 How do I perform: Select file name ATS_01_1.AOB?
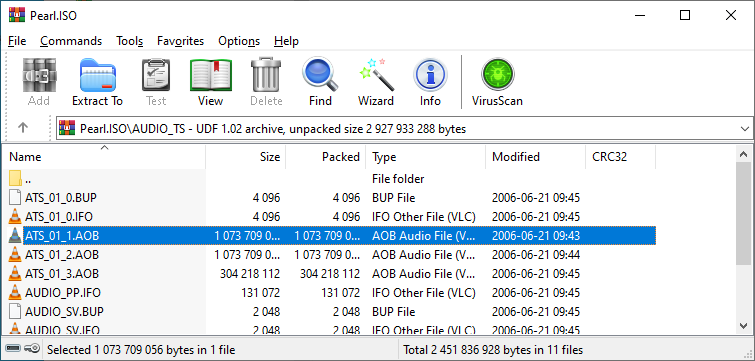(62, 235)
